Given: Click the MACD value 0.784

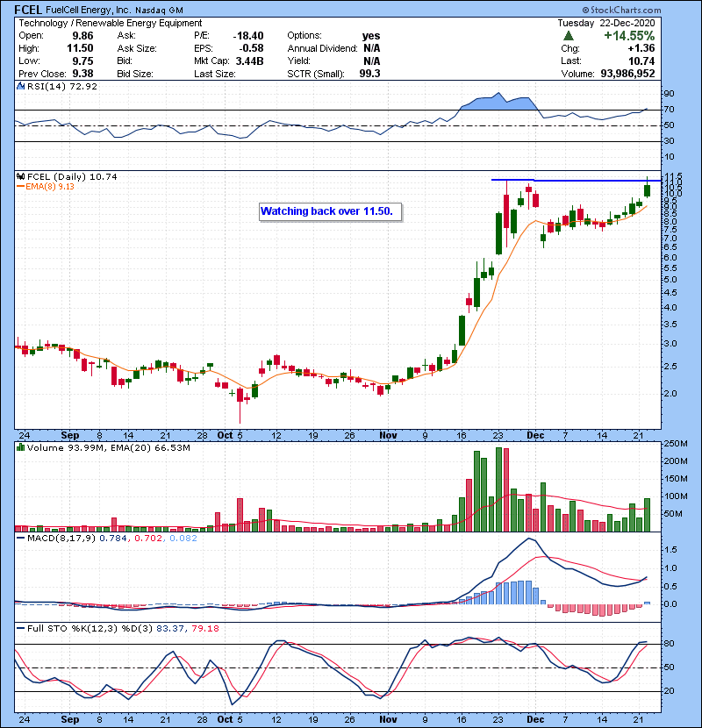Looking at the screenshot, I should coord(113,539).
